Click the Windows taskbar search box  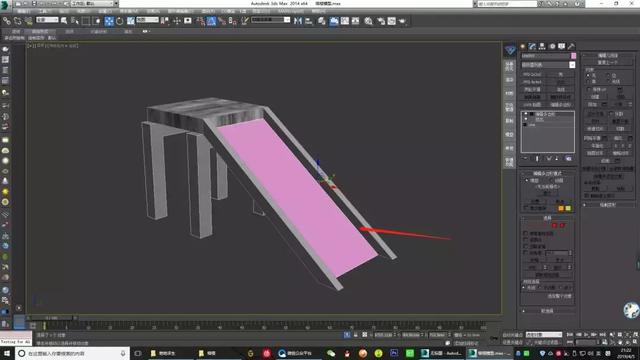73,353
